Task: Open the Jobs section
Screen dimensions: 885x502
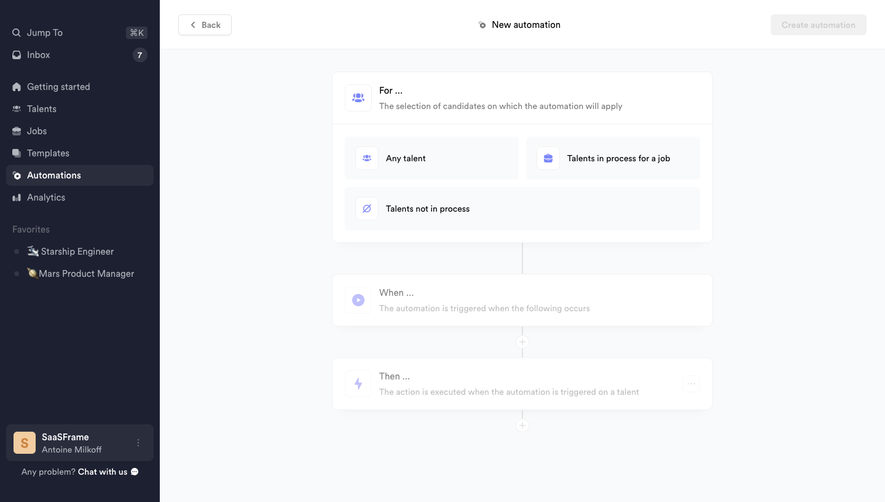Action: coord(80,131)
